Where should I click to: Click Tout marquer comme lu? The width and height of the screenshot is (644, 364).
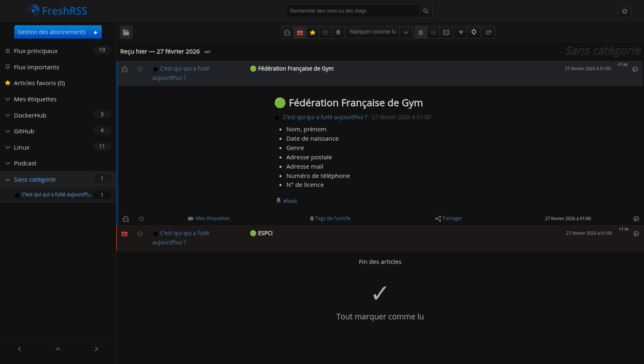(x=380, y=317)
